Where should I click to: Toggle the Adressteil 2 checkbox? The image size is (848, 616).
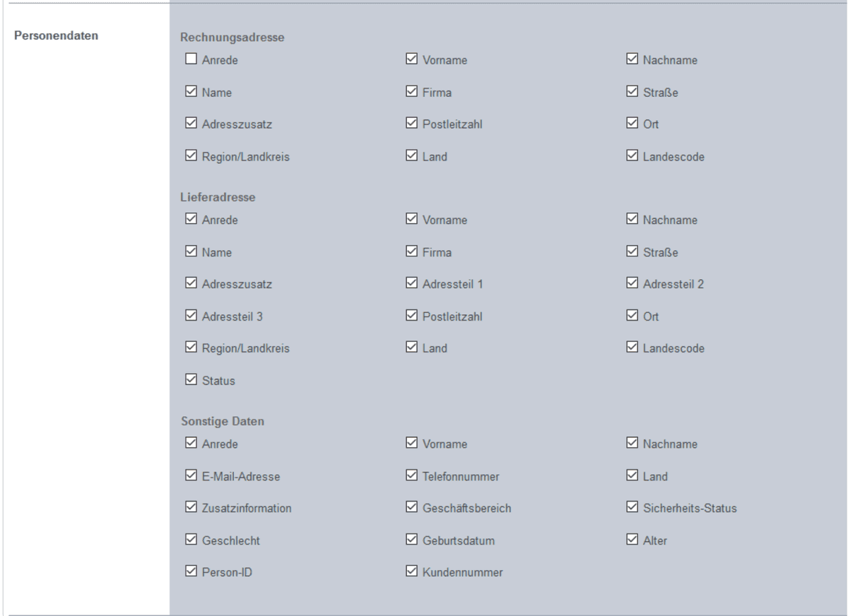click(x=632, y=284)
